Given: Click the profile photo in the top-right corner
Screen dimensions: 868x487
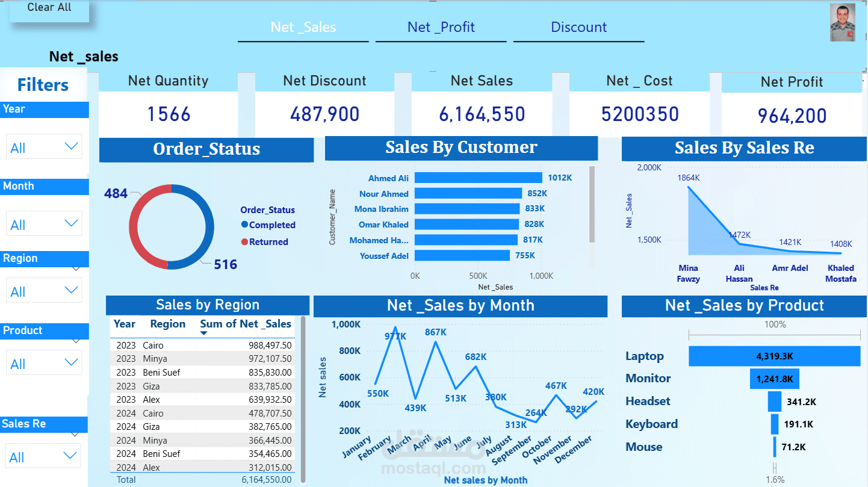Looking at the screenshot, I should [x=843, y=23].
